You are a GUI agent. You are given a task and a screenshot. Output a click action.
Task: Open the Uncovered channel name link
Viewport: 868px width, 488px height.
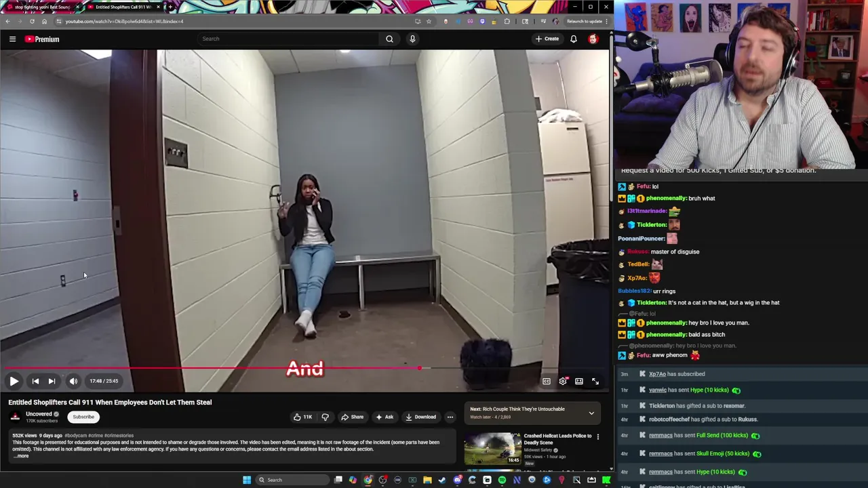click(39, 414)
